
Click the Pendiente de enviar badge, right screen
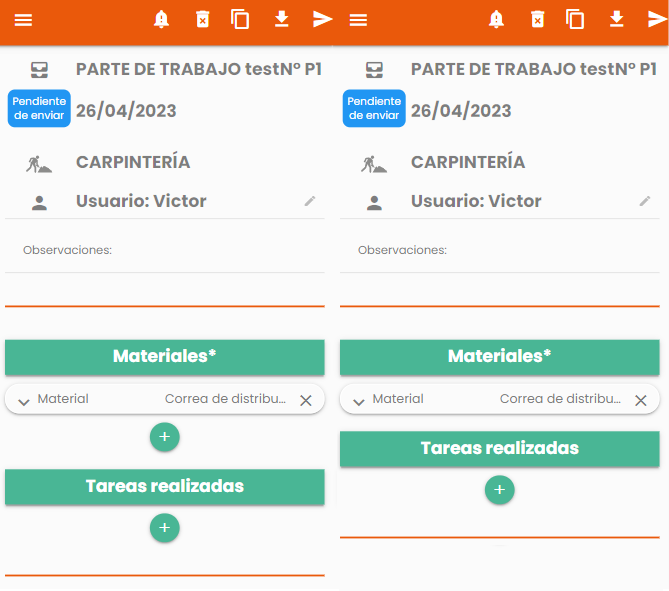point(374,108)
